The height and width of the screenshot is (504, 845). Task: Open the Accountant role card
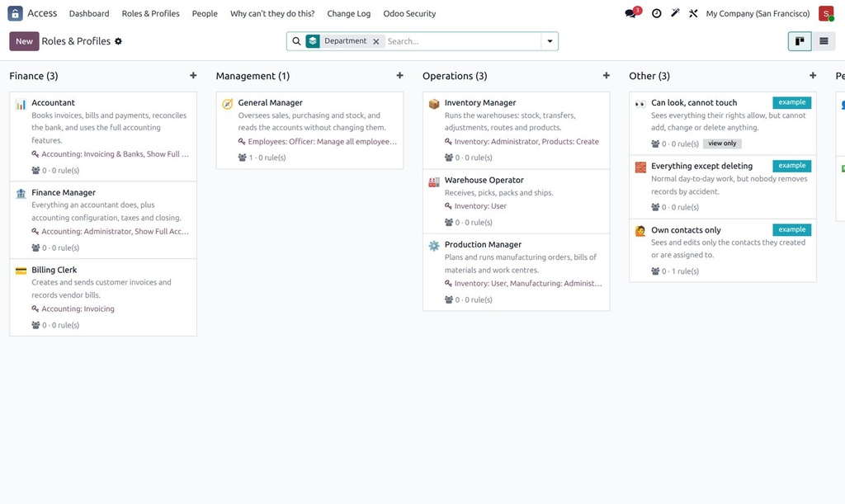[x=103, y=136]
